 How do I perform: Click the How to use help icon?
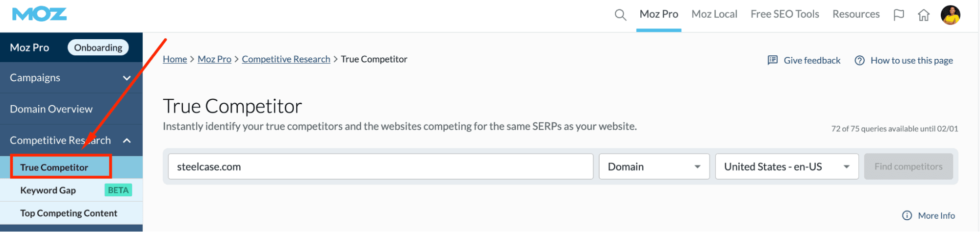[x=859, y=60]
